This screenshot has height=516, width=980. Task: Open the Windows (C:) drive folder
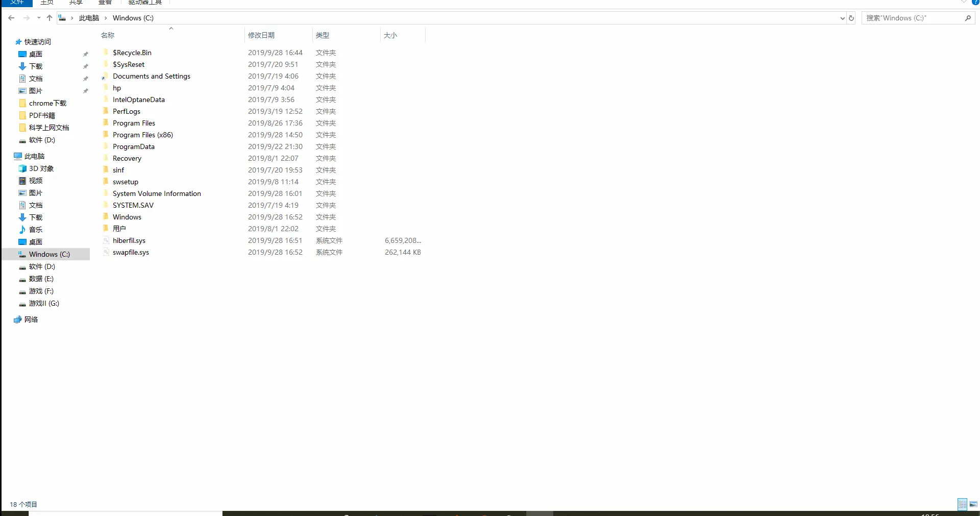pyautogui.click(x=48, y=254)
